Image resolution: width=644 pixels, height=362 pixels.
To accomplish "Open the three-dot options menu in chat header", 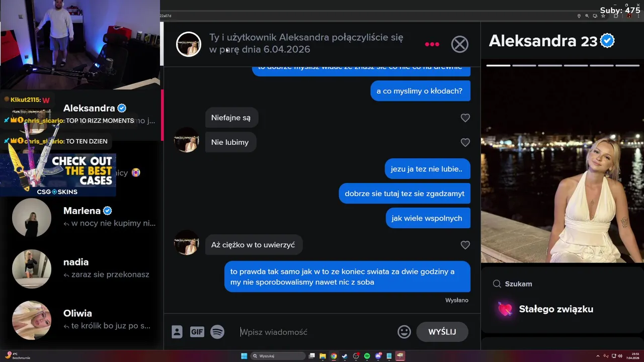I will tap(432, 44).
